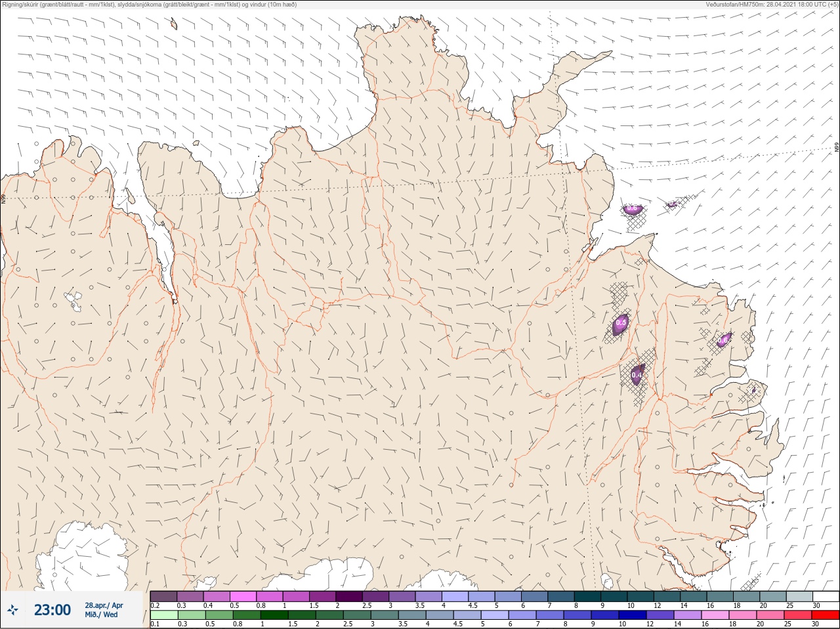
Task: Click the 'Mið./ Wed' weekday text
Action: pyautogui.click(x=101, y=615)
